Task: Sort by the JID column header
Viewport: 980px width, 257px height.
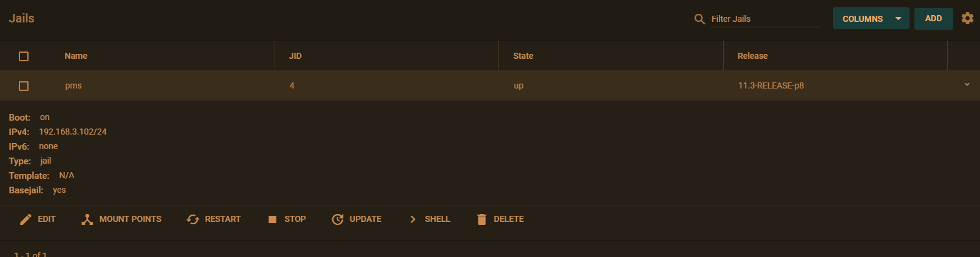Action: [295, 56]
